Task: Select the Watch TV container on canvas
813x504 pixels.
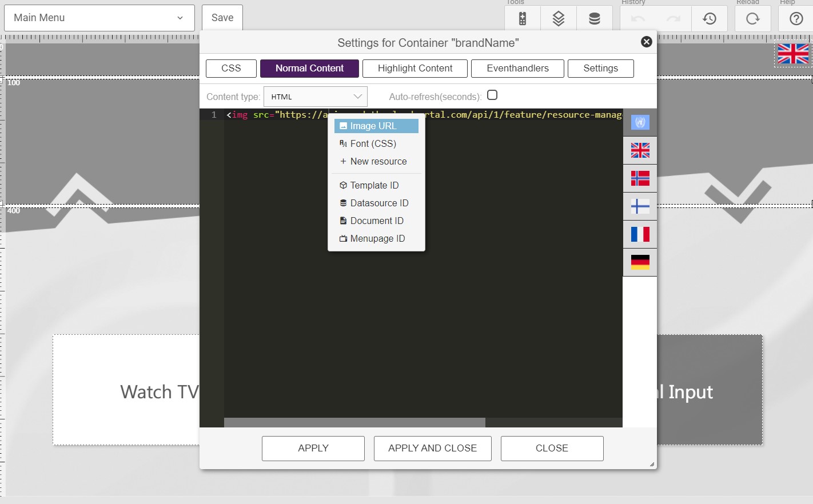Action: point(126,390)
